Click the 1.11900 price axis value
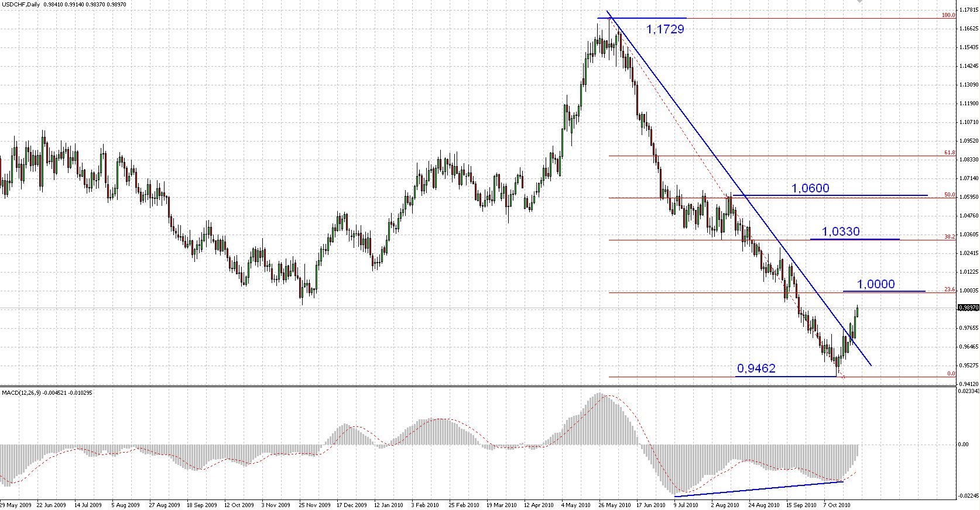 coord(969,103)
